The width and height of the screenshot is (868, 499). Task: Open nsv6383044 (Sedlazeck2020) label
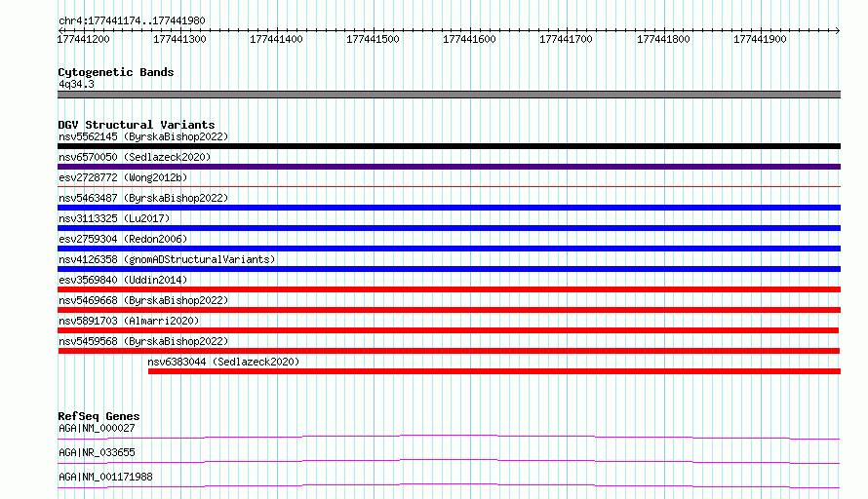click(x=223, y=362)
